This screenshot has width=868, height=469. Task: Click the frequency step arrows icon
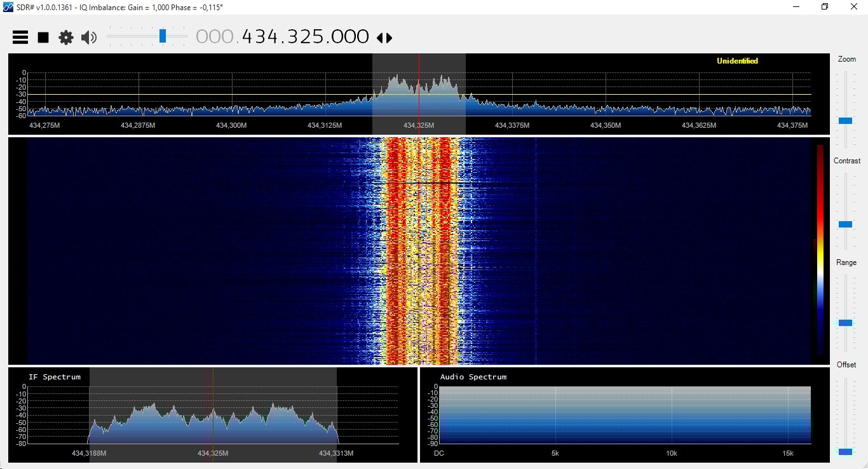(x=384, y=38)
